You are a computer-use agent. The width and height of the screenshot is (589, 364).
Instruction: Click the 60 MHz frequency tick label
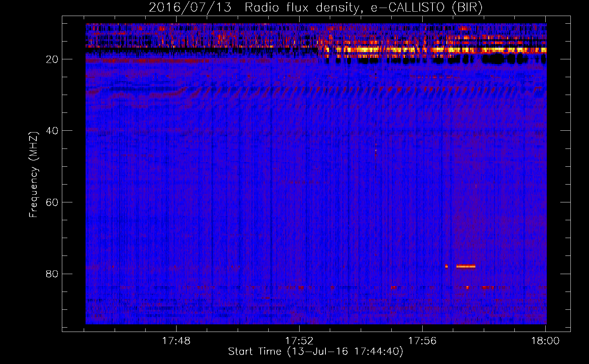coord(52,202)
